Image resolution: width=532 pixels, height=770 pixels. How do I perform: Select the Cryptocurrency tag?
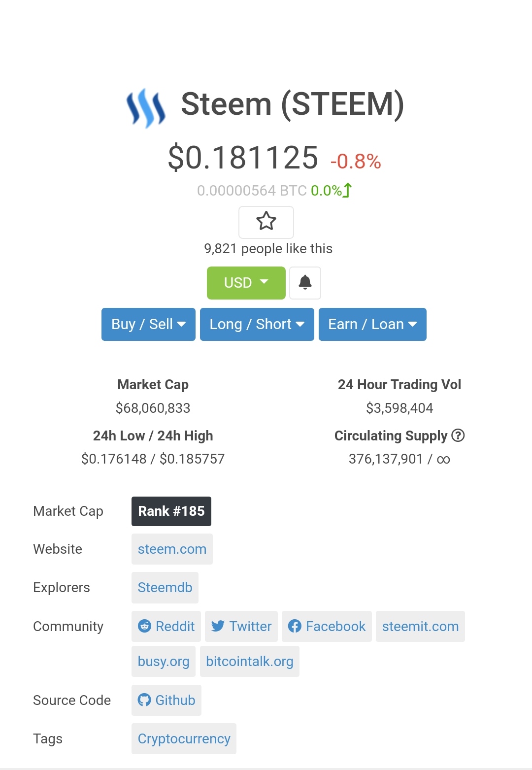point(184,738)
